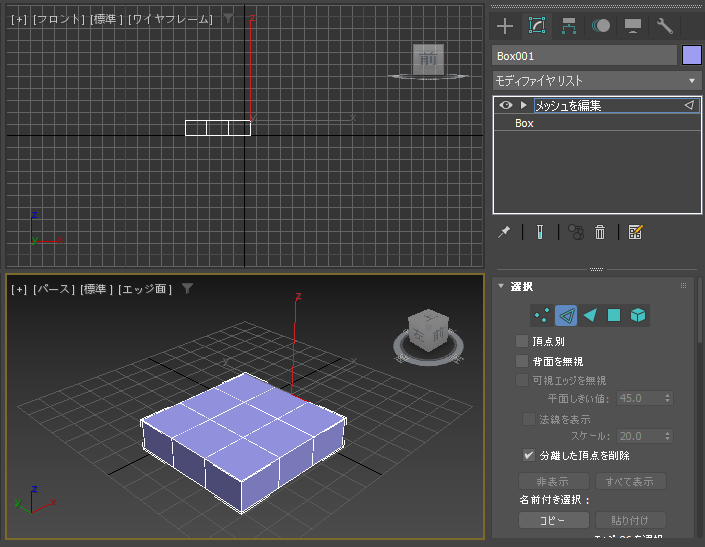Open the Front viewport [+] menu

coord(19,19)
